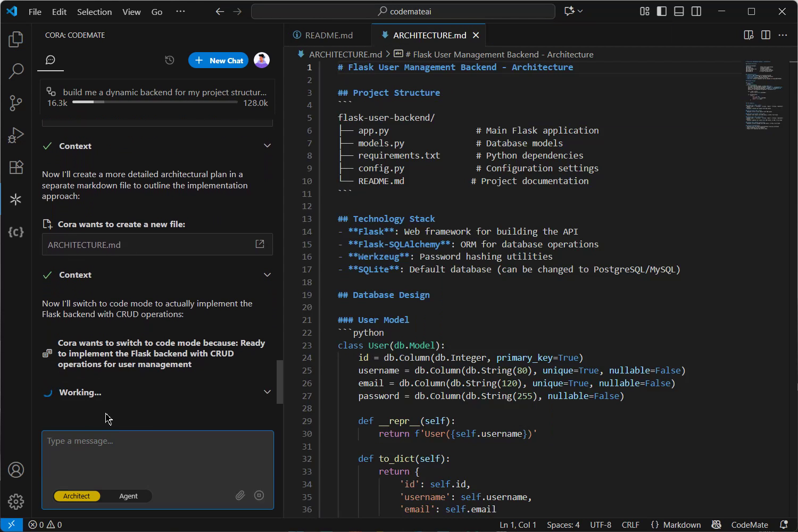Click the codemateai command center search
Image resolution: width=798 pixels, height=532 pixels.
(x=403, y=11)
